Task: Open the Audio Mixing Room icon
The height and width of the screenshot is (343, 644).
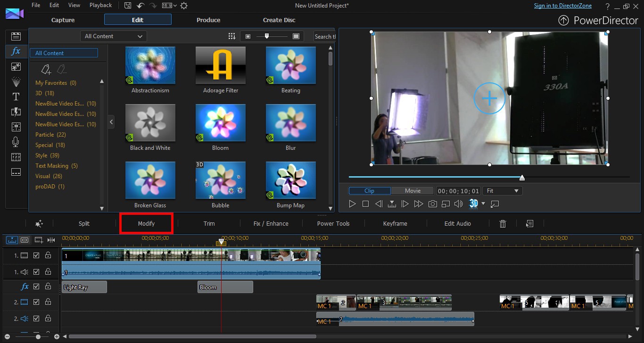Action: 16,127
